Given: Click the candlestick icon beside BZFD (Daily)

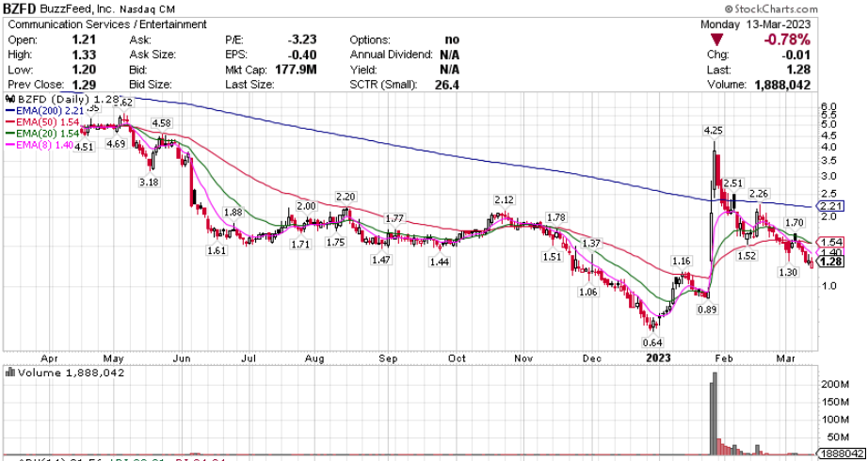Looking at the screenshot, I should pyautogui.click(x=10, y=100).
